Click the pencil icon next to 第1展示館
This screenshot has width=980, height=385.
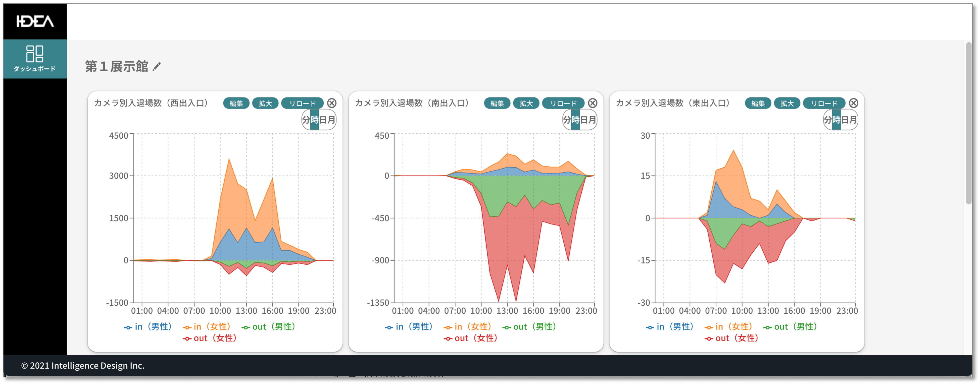[x=157, y=67]
